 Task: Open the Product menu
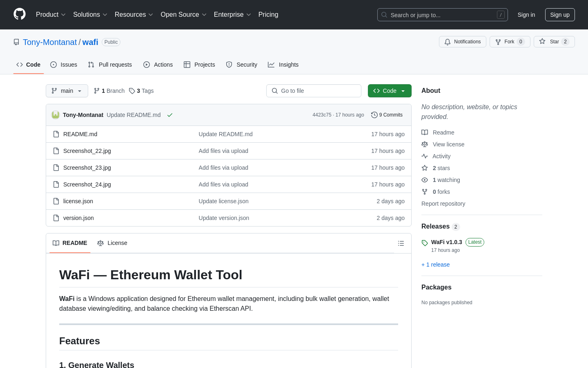(51, 15)
